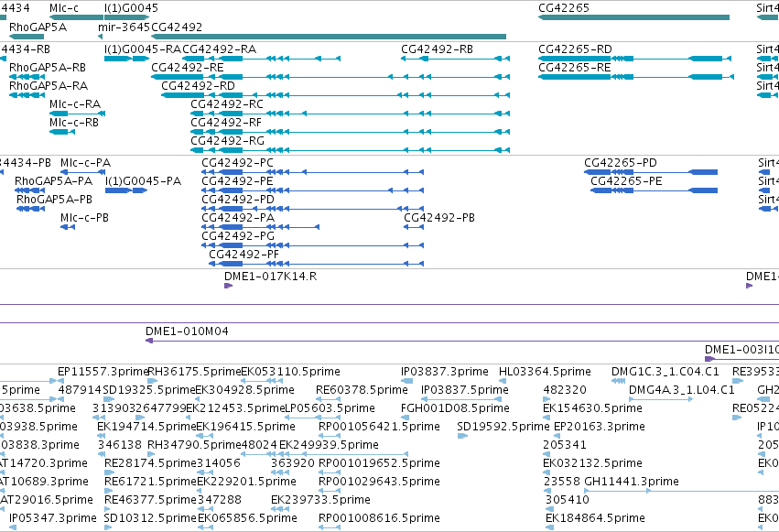Click the DME1-010M04 feature label
Screen dimensions: 779x532
[187, 331]
